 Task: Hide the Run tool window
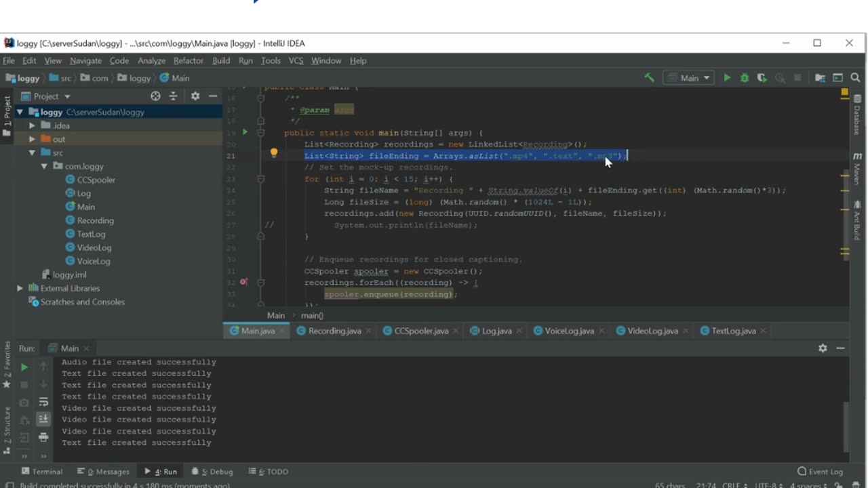840,348
